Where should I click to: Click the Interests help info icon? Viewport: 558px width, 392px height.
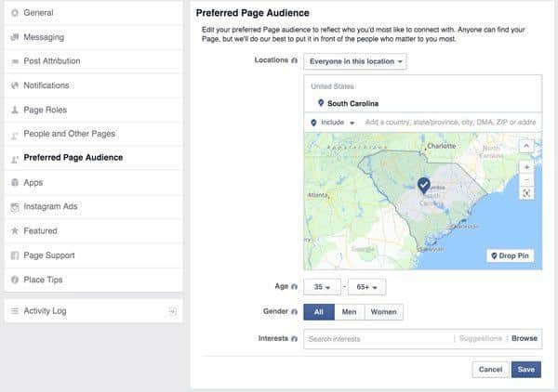294,339
